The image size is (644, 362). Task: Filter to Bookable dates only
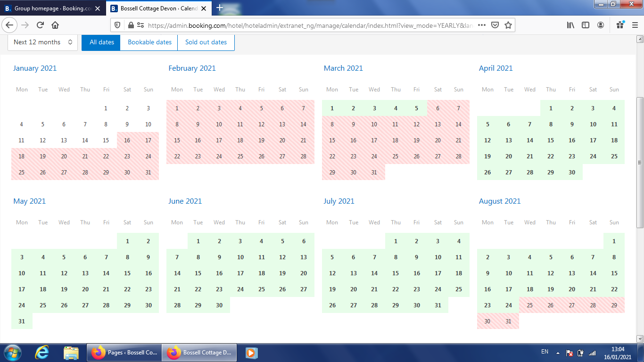[149, 42]
